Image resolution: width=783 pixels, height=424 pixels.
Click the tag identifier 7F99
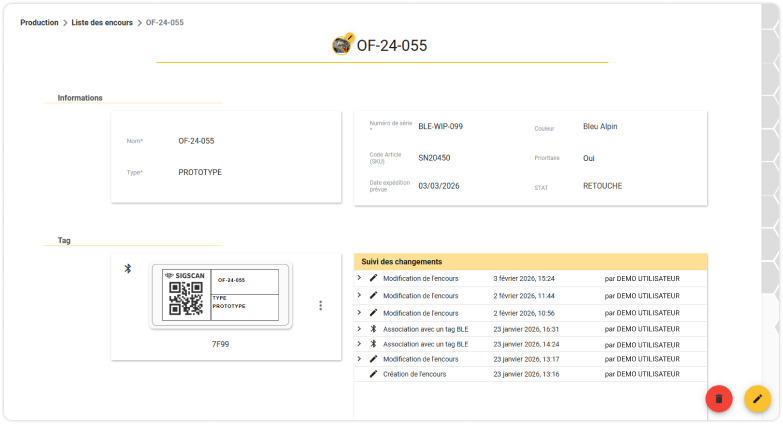(220, 344)
